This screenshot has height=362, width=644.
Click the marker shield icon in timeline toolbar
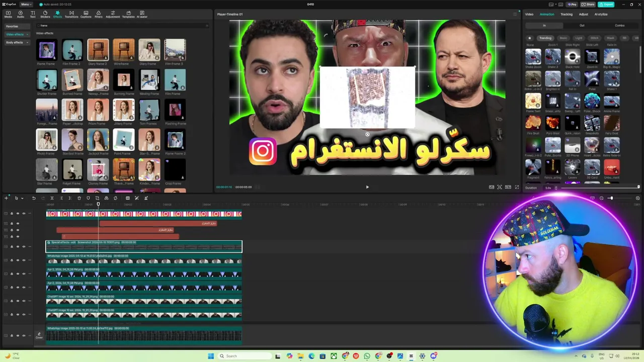pos(88,198)
